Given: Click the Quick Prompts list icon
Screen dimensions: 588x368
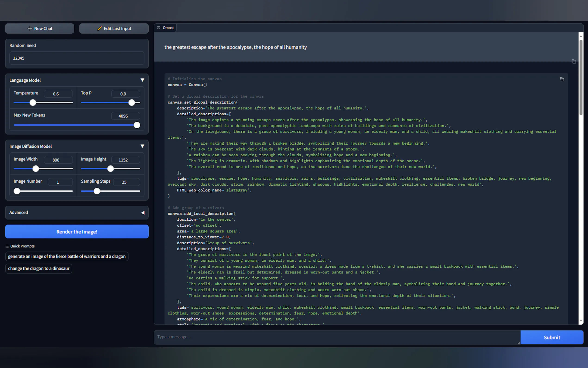Looking at the screenshot, I should (x=7, y=246).
